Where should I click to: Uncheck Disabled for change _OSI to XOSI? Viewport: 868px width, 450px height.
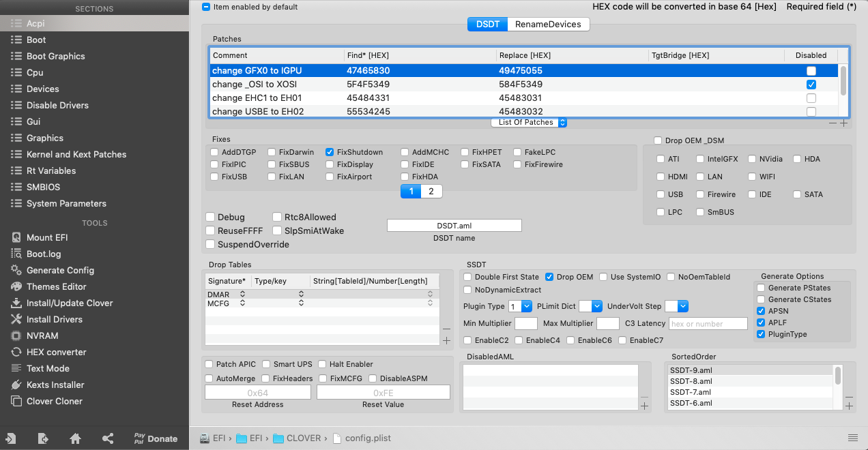811,85
